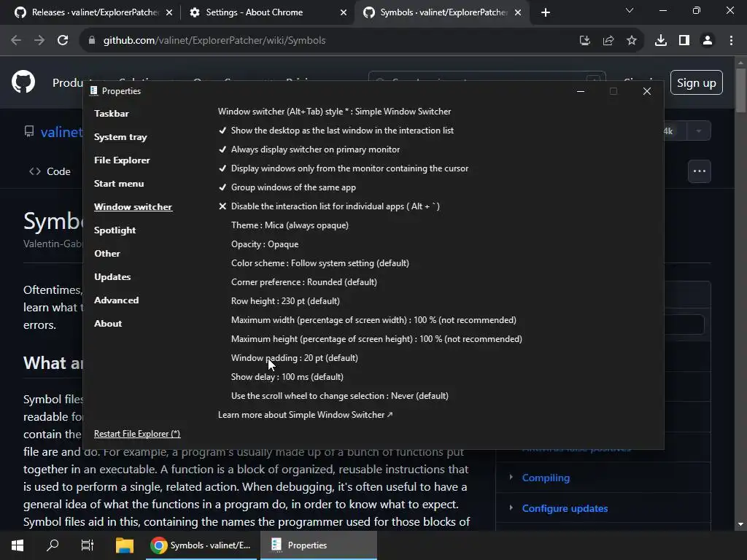The height and width of the screenshot is (560, 747).
Task: Toggle Always display switcher on primary monitor
Action: 309,149
